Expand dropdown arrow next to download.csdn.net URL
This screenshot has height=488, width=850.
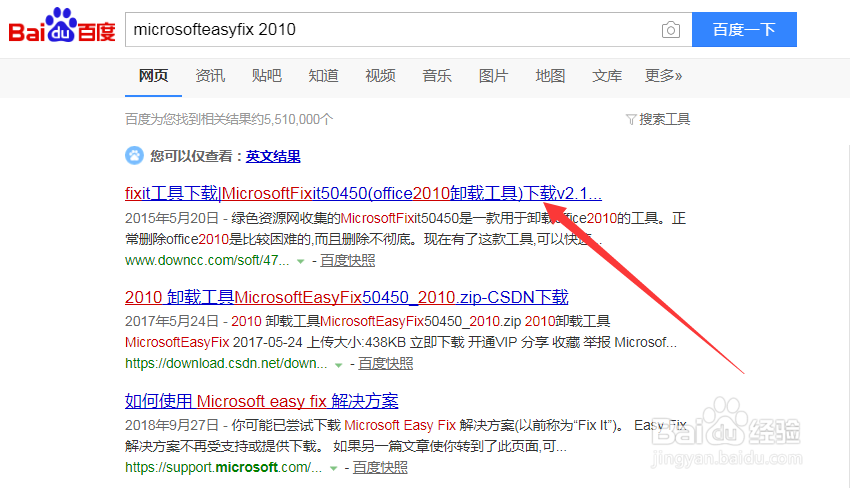click(x=338, y=365)
